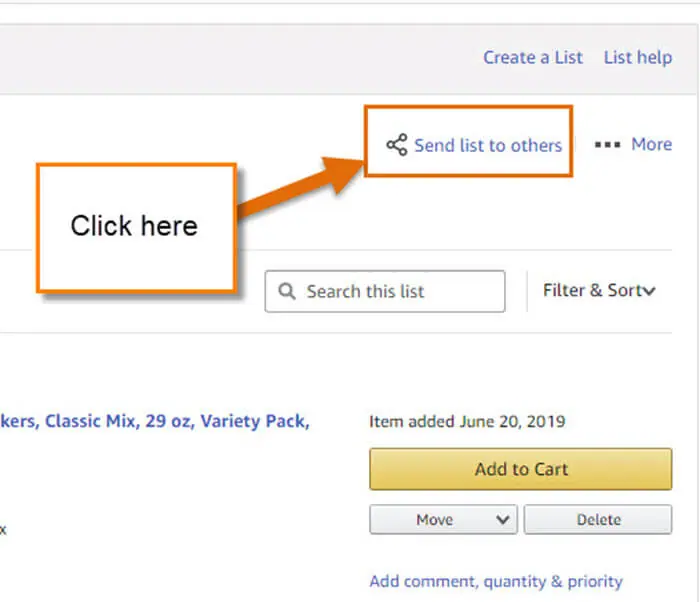This screenshot has height=602, width=700.
Task: Add the item to cart
Action: (521, 469)
